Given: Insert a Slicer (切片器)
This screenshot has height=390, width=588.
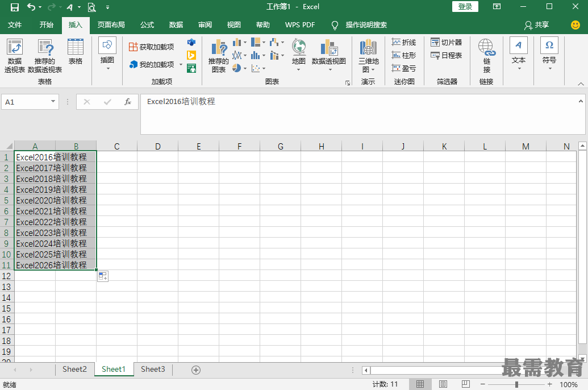Looking at the screenshot, I should (x=446, y=43).
